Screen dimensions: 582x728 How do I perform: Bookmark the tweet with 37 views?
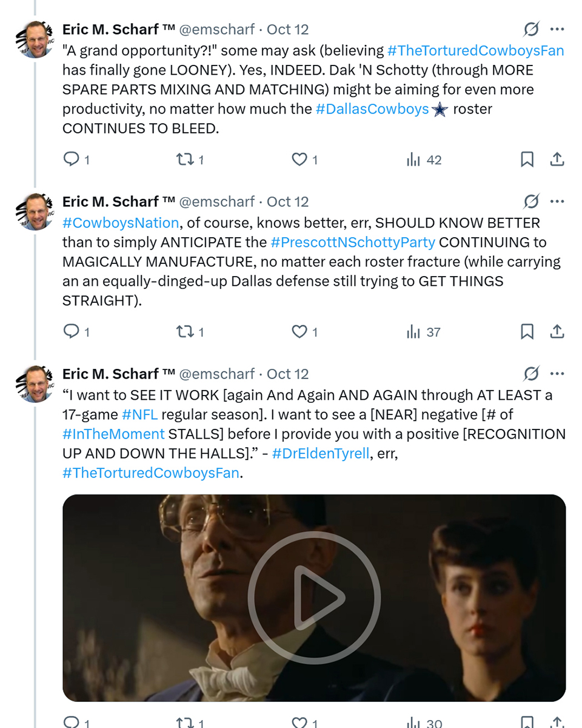527,332
